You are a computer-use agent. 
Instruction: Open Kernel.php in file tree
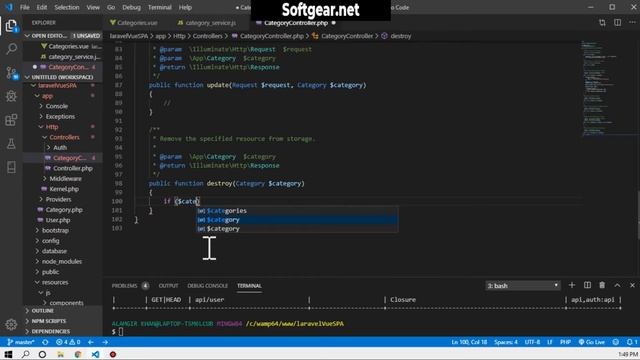[x=64, y=189]
